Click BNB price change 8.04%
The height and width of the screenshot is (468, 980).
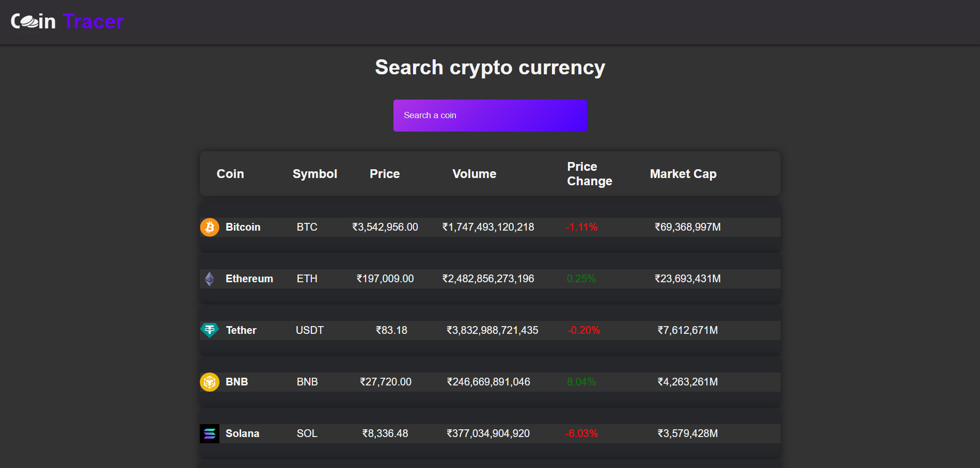point(581,382)
